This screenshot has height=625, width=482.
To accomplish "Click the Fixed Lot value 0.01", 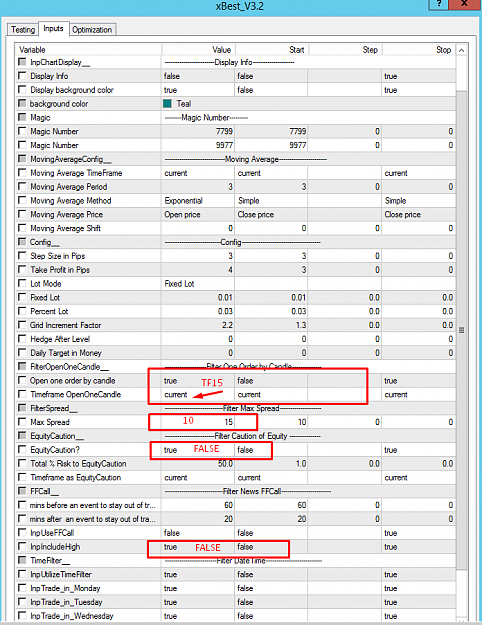I will [x=225, y=297].
